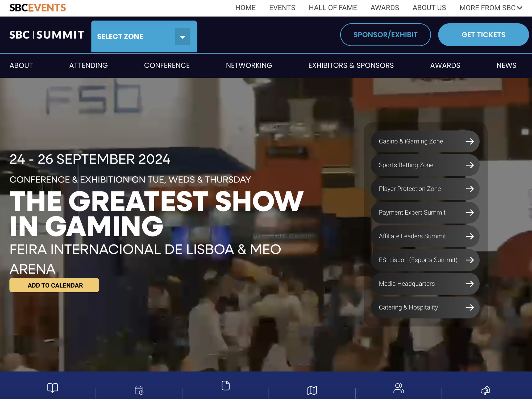The height and width of the screenshot is (399, 532).
Task: Open Awards in the top white navigation
Action: [x=385, y=8]
